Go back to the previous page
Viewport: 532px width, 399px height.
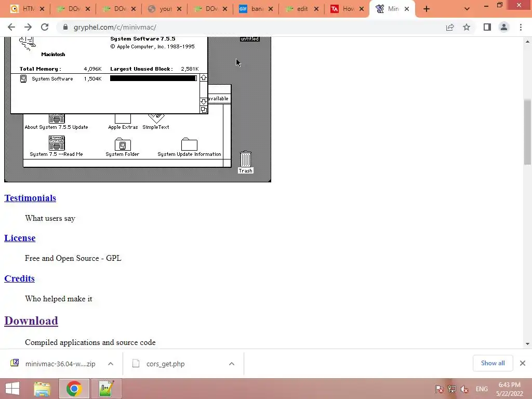click(11, 27)
